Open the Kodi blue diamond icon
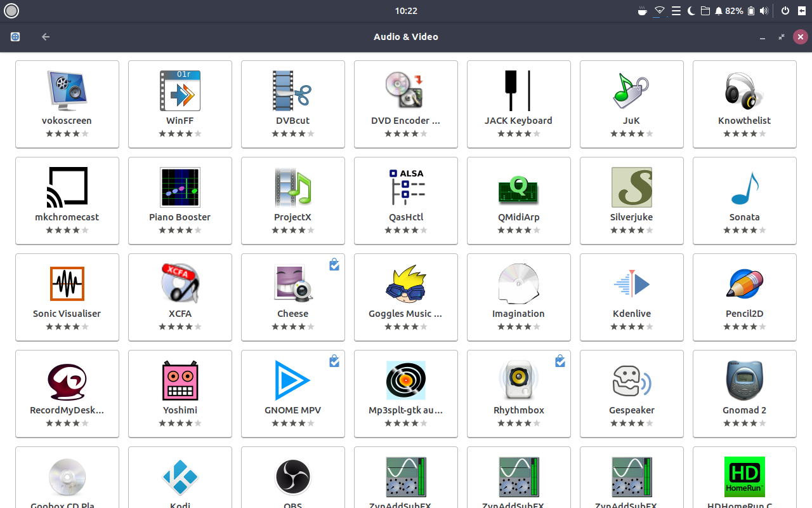812x508 pixels. pos(180,477)
